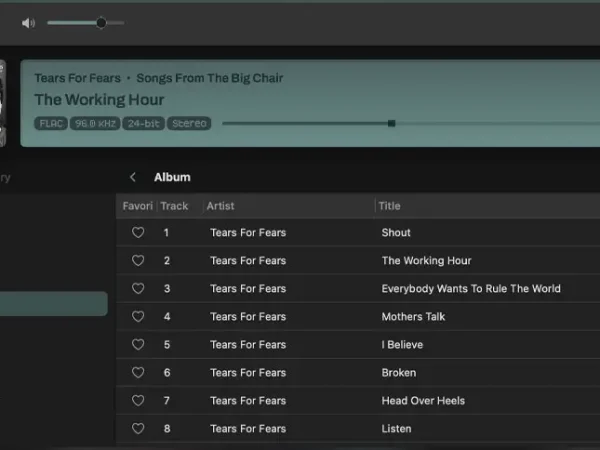Click track number 3 cell
This screenshot has width=600, height=450.
tap(167, 289)
